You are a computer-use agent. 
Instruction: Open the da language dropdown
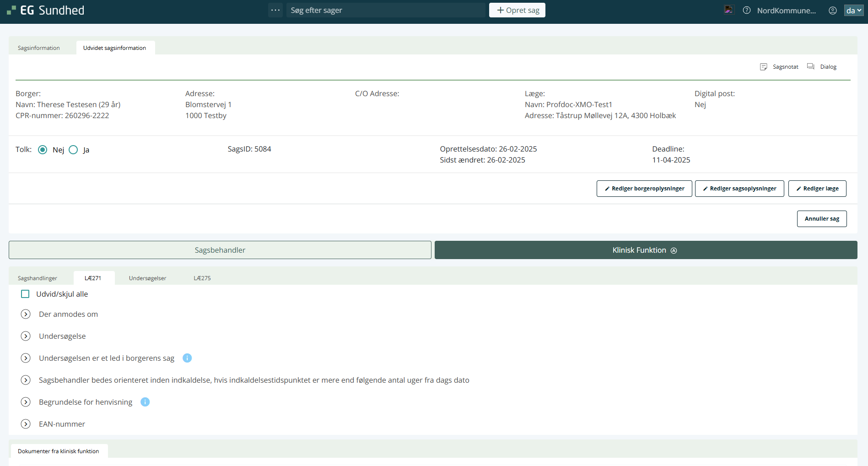[x=853, y=10]
